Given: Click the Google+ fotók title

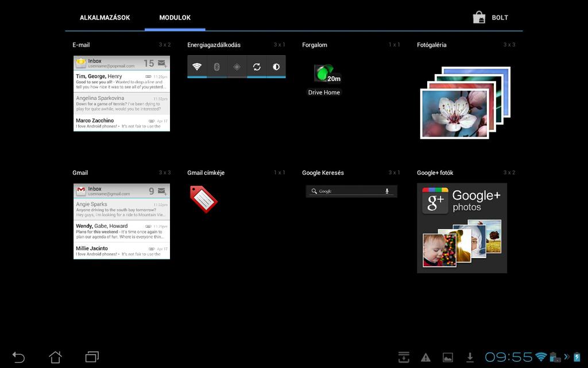Looking at the screenshot, I should tap(435, 172).
